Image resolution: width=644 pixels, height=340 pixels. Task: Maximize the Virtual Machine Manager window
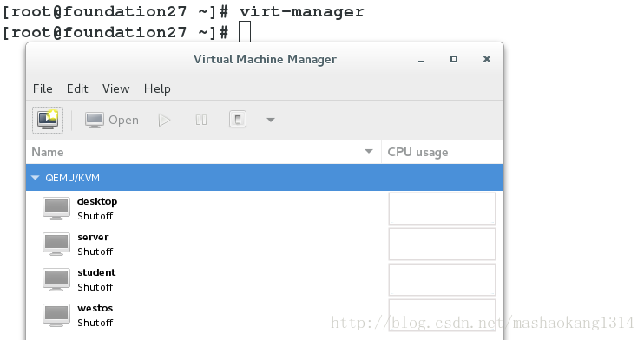[454, 59]
